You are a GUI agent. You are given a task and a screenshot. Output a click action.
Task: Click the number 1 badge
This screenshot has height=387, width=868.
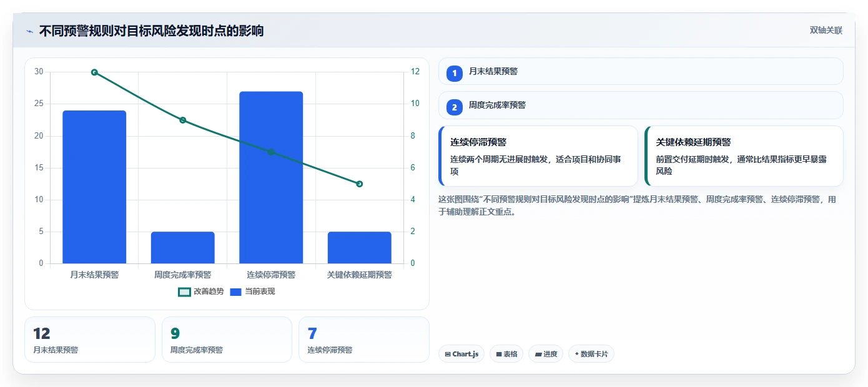(x=455, y=73)
